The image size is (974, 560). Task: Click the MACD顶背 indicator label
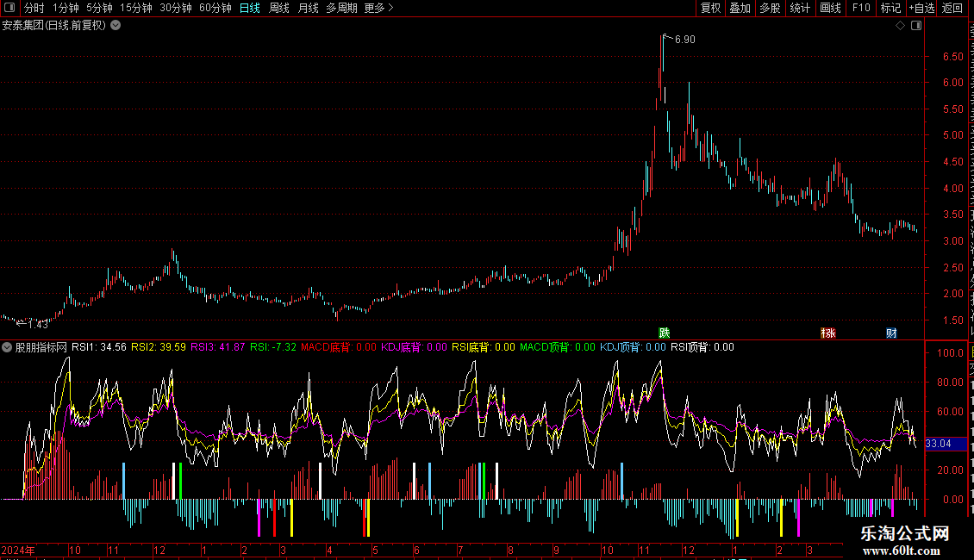[x=557, y=347]
